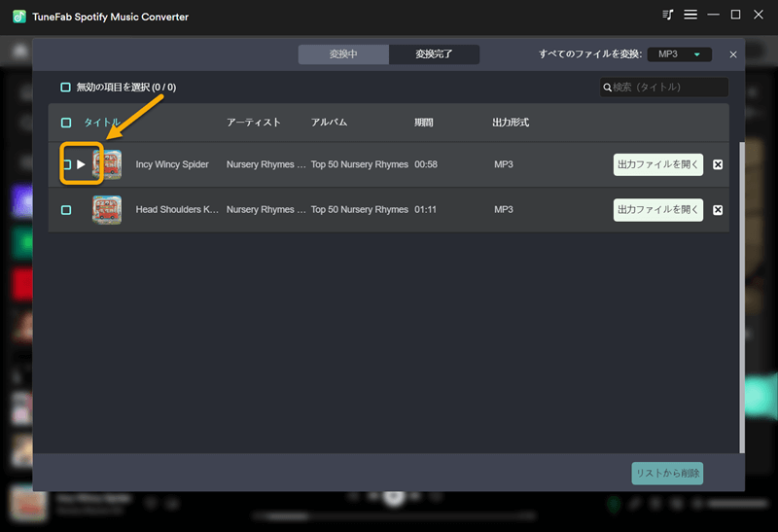Toggle the select-all checkbox beside タイトル

coord(66,123)
